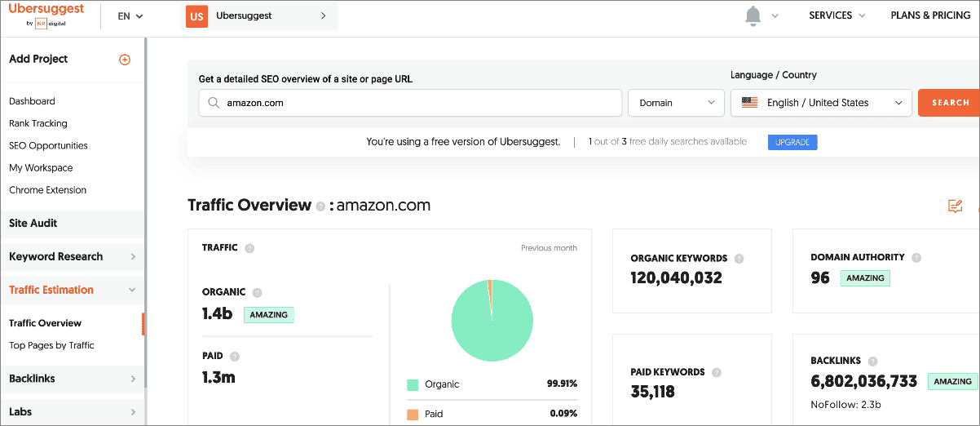Click the backlinks value 6,802,036,733
Screen dimensions: 980x426
tap(864, 381)
